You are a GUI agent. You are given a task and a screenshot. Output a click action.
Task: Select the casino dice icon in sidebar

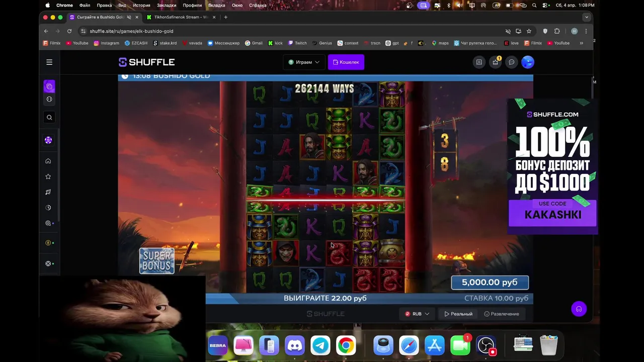point(49,86)
